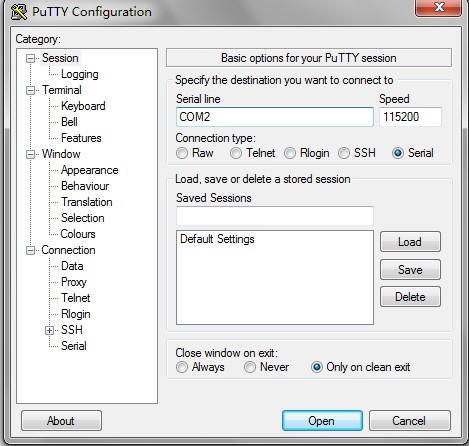469x446 pixels.
Task: Focus the Speed input field
Action: tap(410, 117)
